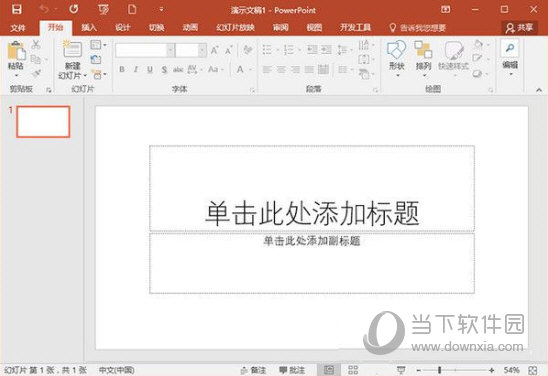Expand the font size dropdown arrow
This screenshot has height=376, width=548.
point(202,50)
